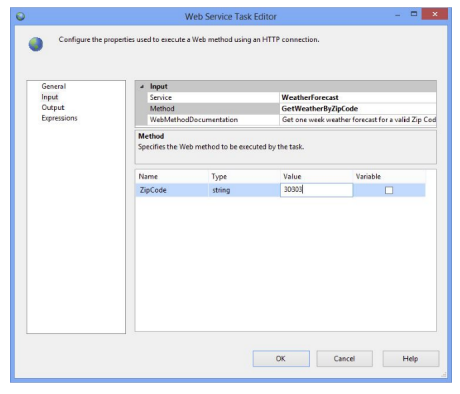Open Help for the task editor
Image resolution: width=460 pixels, height=394 pixels.
[x=411, y=359]
